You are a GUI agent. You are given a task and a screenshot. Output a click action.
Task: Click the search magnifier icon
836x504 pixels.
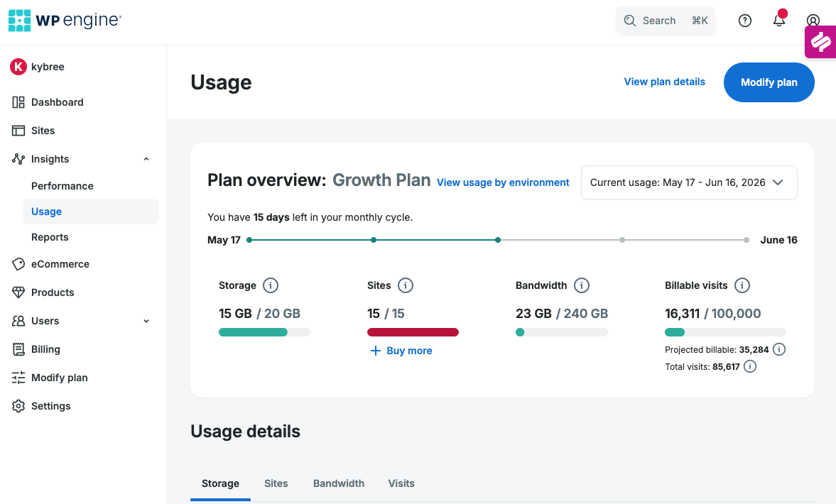click(630, 21)
